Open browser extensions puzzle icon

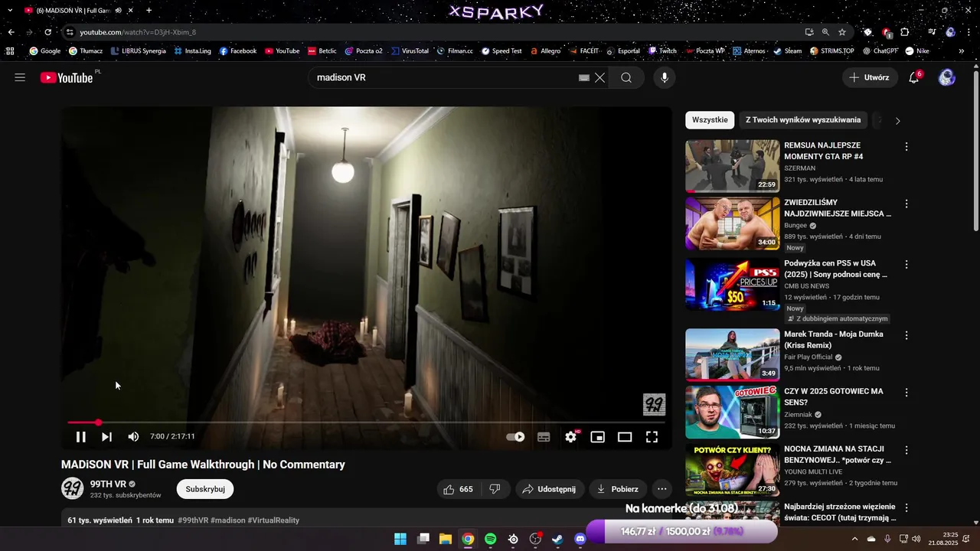click(x=905, y=32)
